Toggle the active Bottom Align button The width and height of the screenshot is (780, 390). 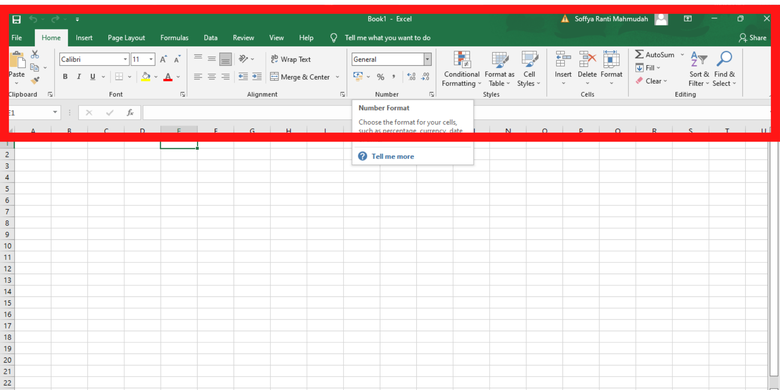226,59
